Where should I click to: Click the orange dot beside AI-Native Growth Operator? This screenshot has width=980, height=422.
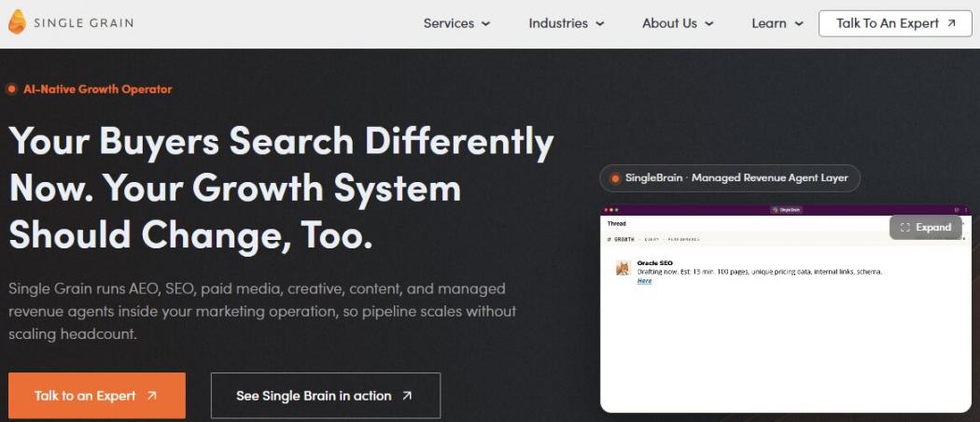11,89
